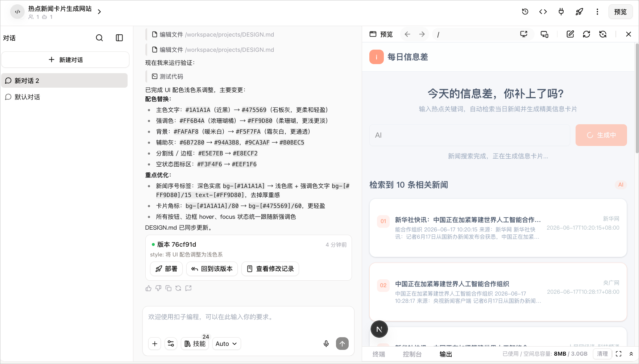Screen dimensions: 639x364
Task: Open the code view icon
Action: 543,12
